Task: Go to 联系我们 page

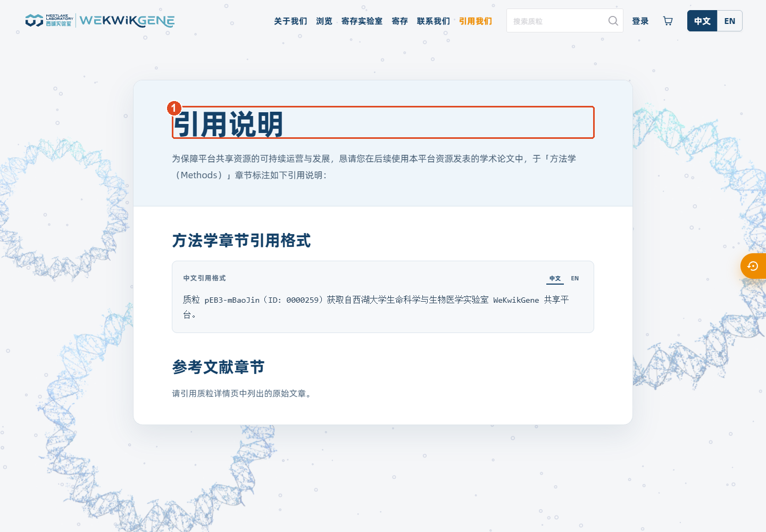Action: (x=434, y=21)
